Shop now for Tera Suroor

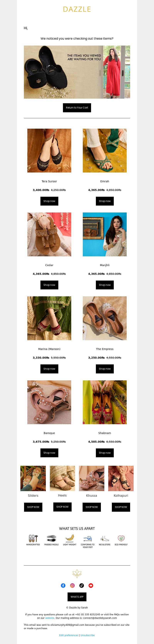pyautogui.click(x=49, y=201)
